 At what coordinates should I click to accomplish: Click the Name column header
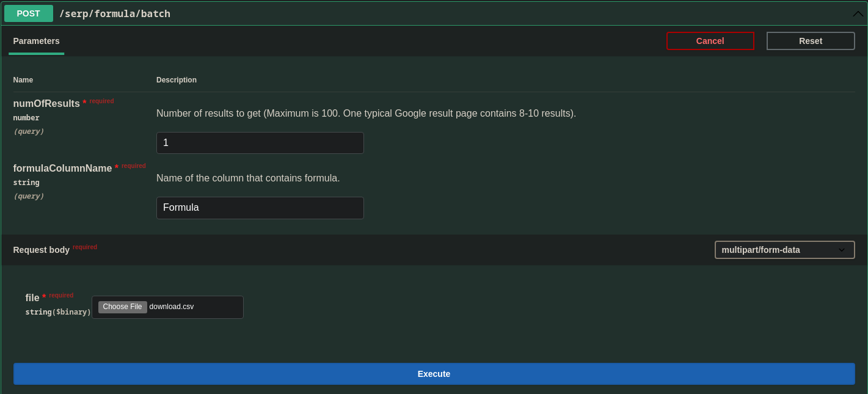click(x=23, y=80)
